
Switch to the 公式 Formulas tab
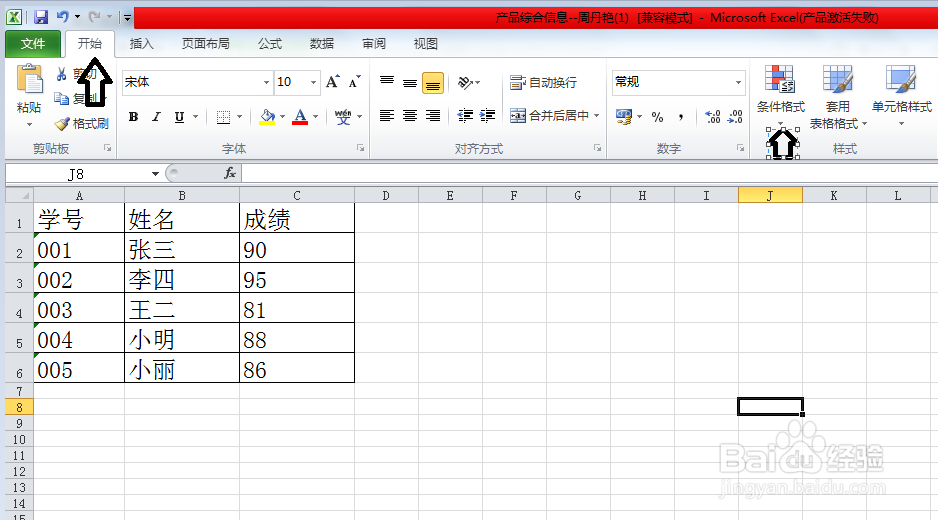270,44
